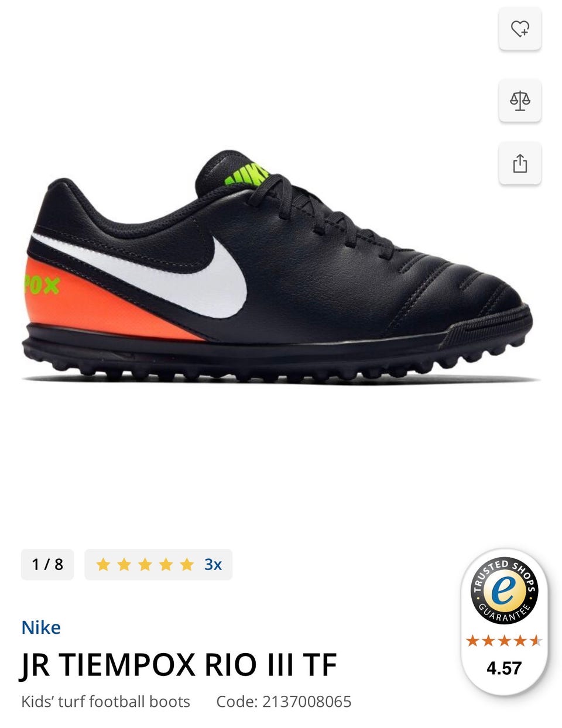Click the JR TIEMPOX RIO III TF title
The width and height of the screenshot is (562, 728).
click(x=179, y=665)
